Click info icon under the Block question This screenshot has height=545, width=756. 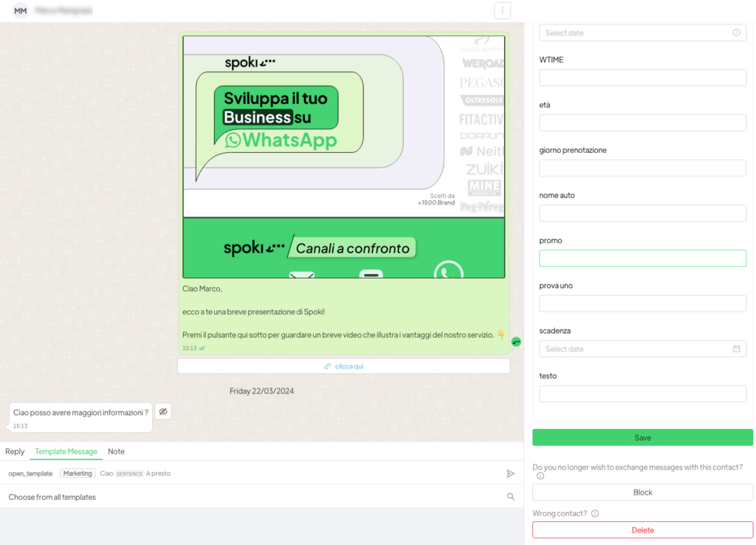(540, 476)
